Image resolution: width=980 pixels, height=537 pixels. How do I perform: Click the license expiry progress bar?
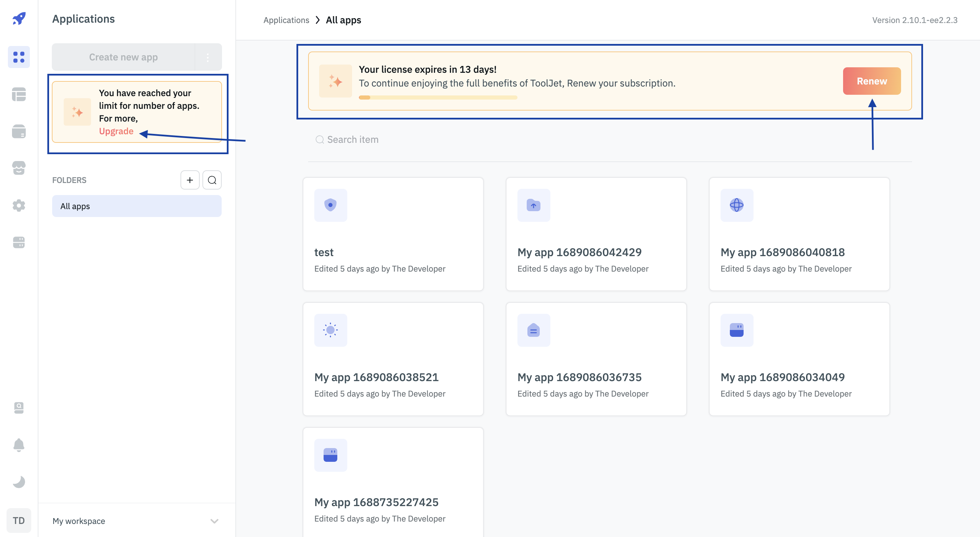pyautogui.click(x=437, y=98)
